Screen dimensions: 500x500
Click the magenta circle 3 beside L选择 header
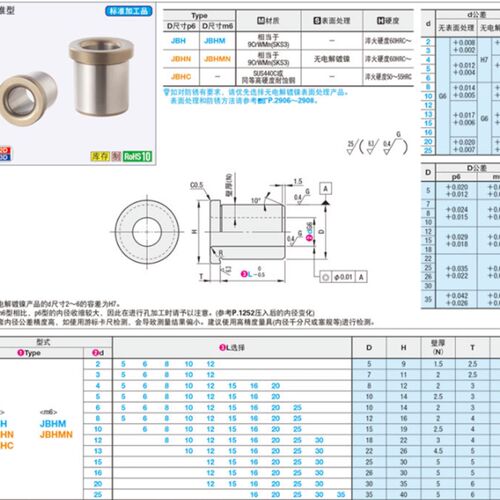point(222,347)
